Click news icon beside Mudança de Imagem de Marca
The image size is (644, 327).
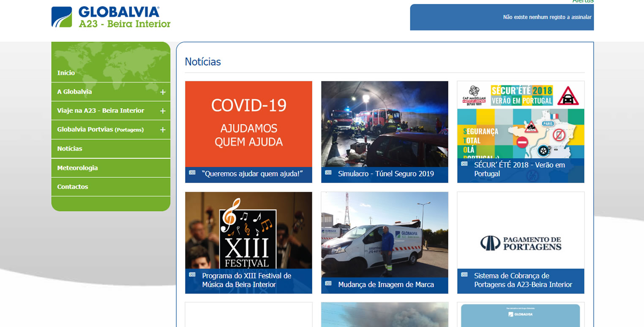tap(328, 283)
